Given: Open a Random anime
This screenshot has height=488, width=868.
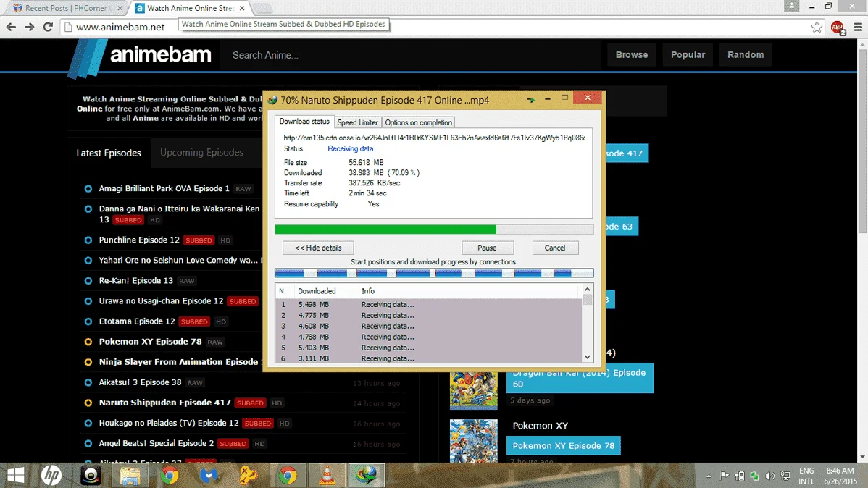Looking at the screenshot, I should point(745,55).
